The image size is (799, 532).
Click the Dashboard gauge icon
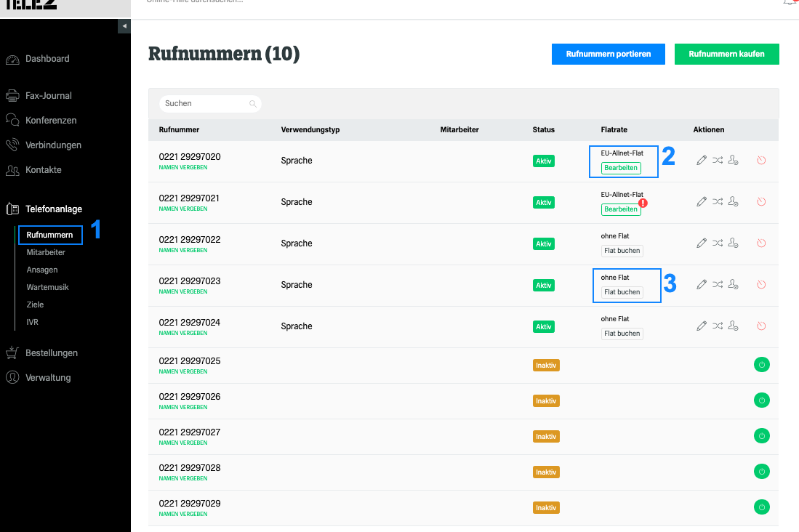12,60
